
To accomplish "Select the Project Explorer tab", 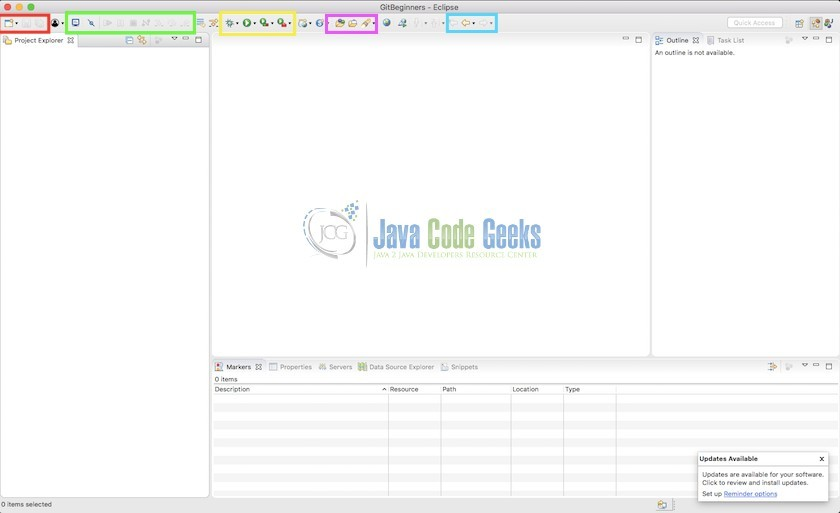I will (39, 40).
